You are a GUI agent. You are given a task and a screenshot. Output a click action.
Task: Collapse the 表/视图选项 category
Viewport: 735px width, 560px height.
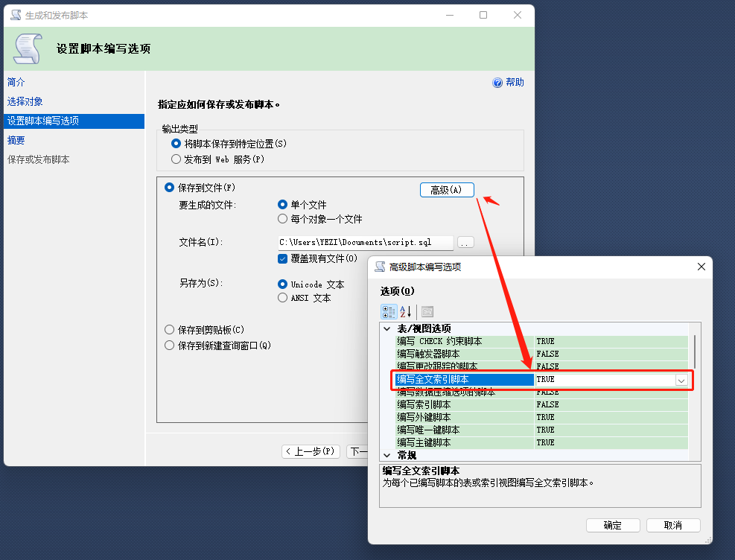point(386,328)
